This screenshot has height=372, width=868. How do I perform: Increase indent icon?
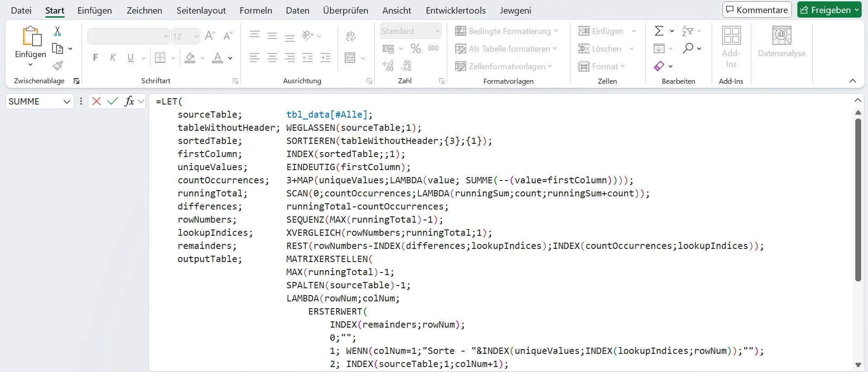[x=325, y=57]
